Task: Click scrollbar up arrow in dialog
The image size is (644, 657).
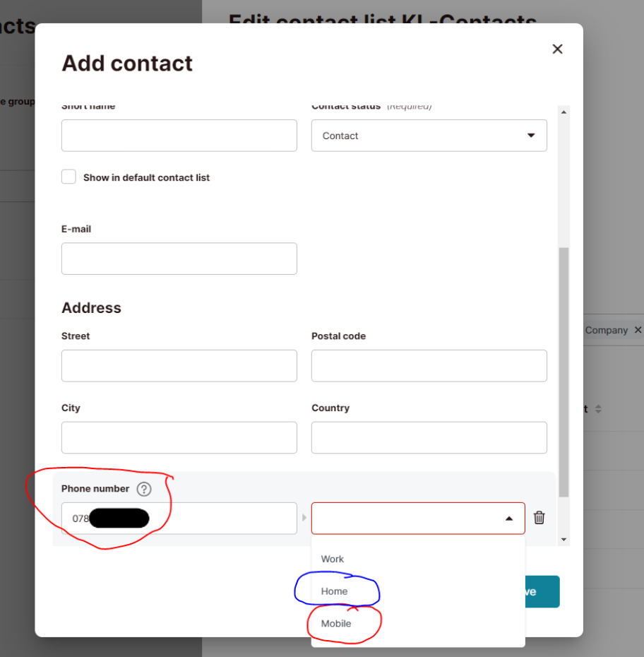Action: (563, 112)
